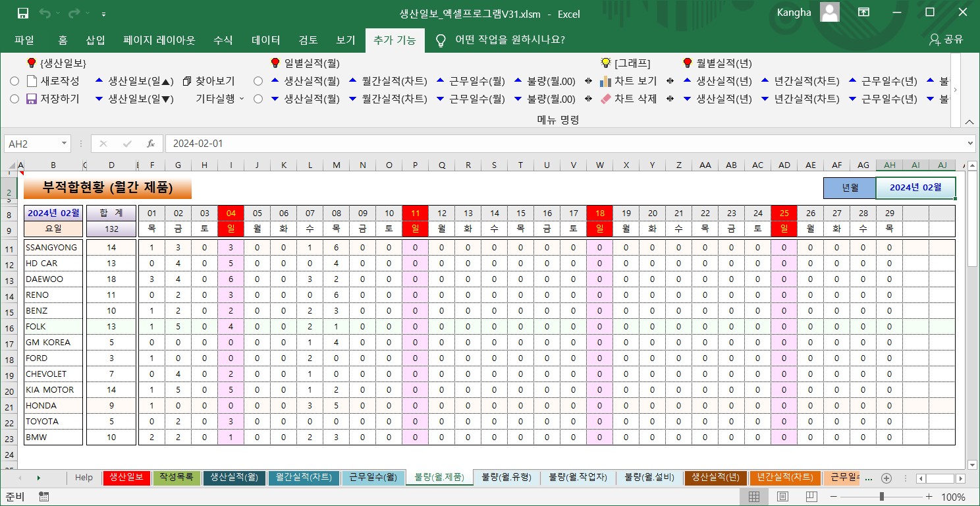The height and width of the screenshot is (506, 980).
Task: Click the red bulb next to 일별실적(월)
Action: pos(276,63)
